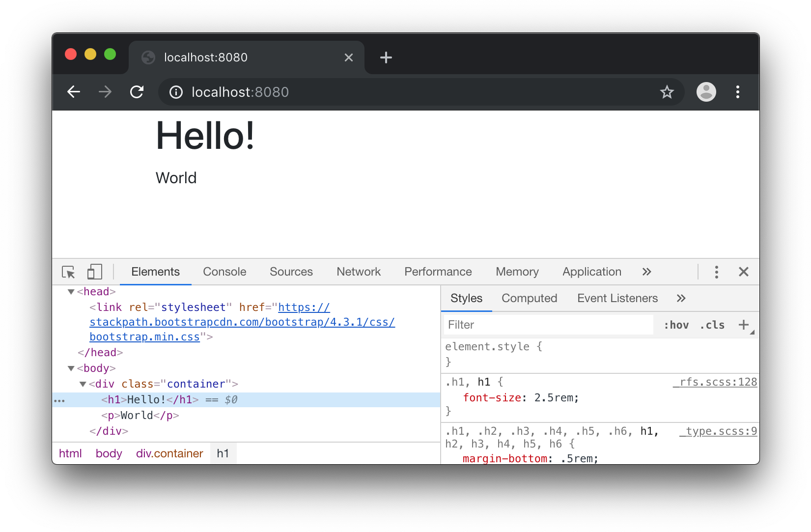
Task: Toggle the .cls class editor
Action: (x=712, y=325)
